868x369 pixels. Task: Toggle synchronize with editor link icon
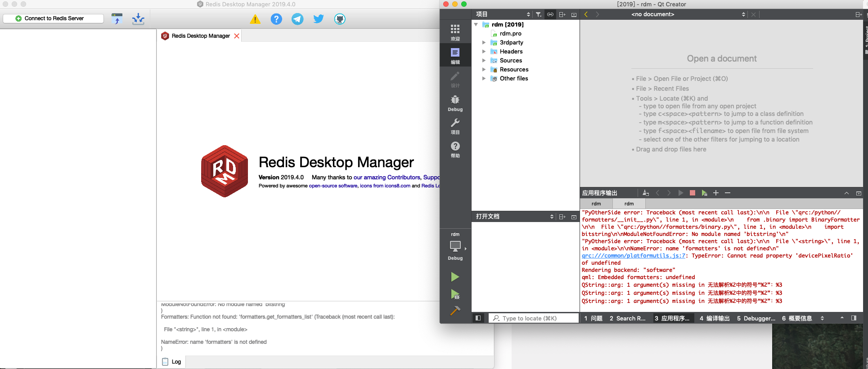tap(550, 14)
